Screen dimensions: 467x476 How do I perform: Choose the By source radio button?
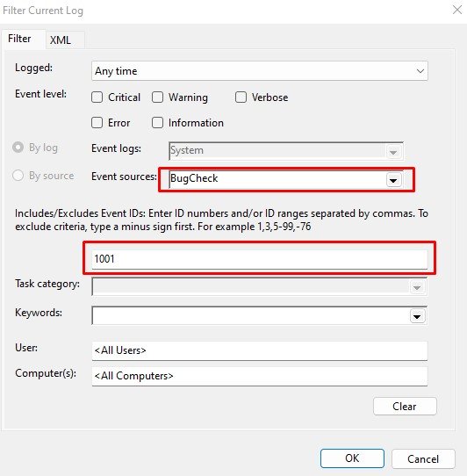point(18,176)
